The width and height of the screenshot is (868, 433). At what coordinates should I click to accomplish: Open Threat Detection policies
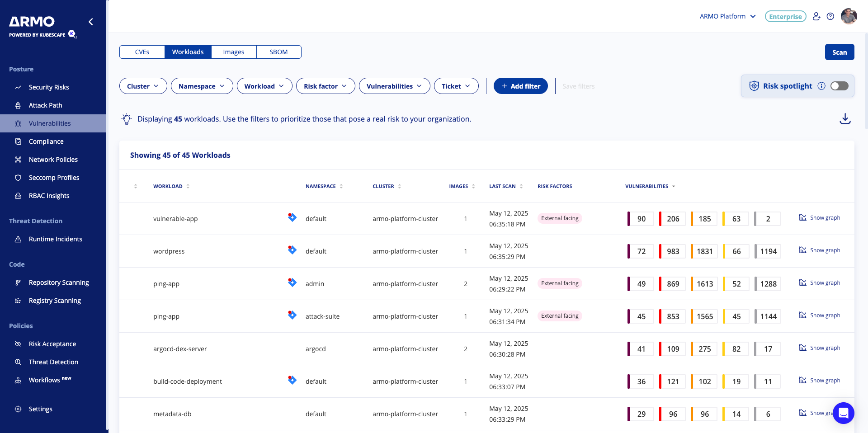pos(53,362)
